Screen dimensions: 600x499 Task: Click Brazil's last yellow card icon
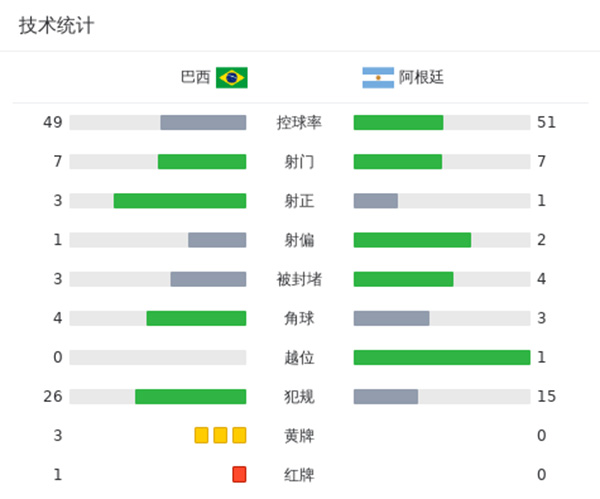click(239, 435)
